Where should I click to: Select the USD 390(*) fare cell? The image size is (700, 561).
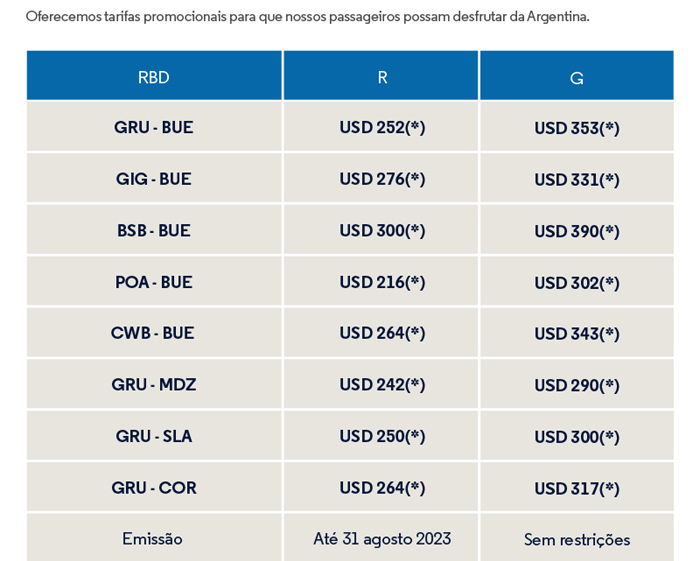(577, 230)
